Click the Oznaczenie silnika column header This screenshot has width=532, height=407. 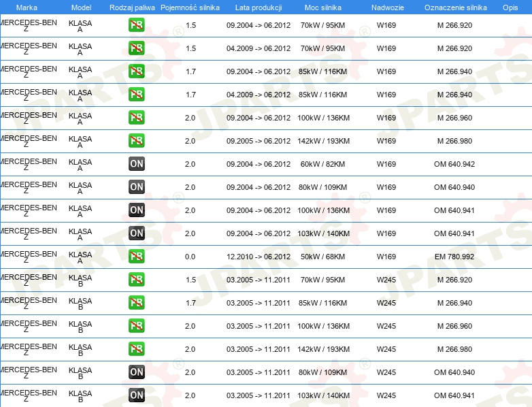tap(456, 7)
